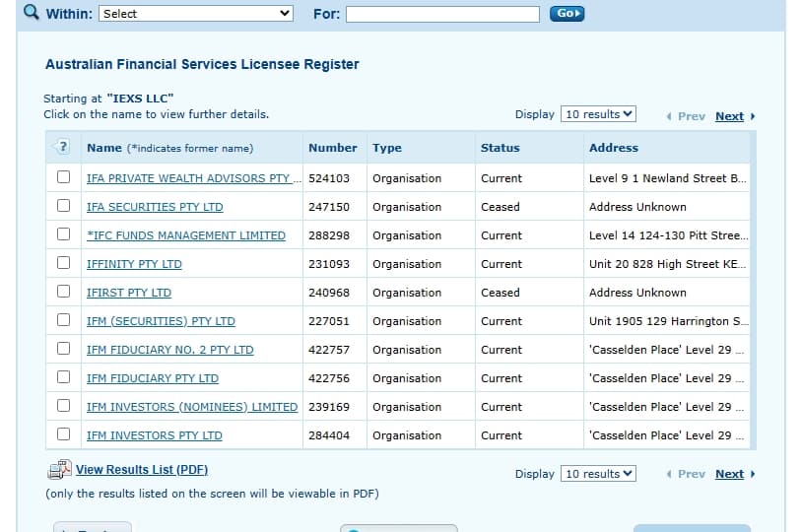The height and width of the screenshot is (532, 801).
Task: Click licence number 231093
Action: (x=329, y=264)
